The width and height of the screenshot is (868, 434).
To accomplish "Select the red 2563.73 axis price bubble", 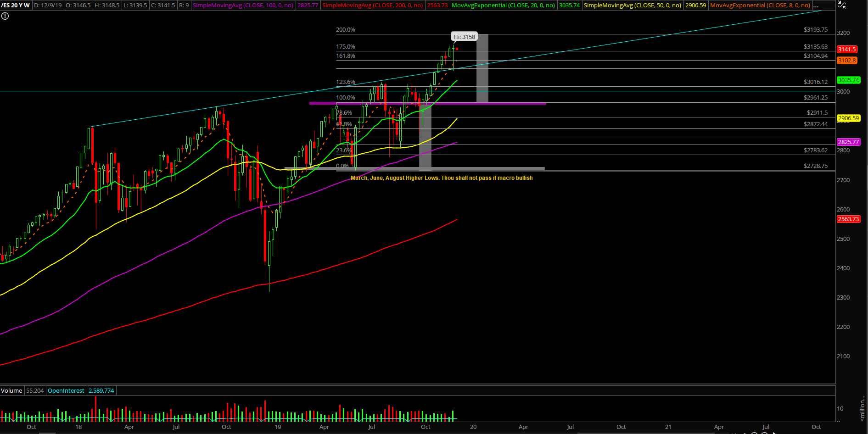I will point(848,219).
